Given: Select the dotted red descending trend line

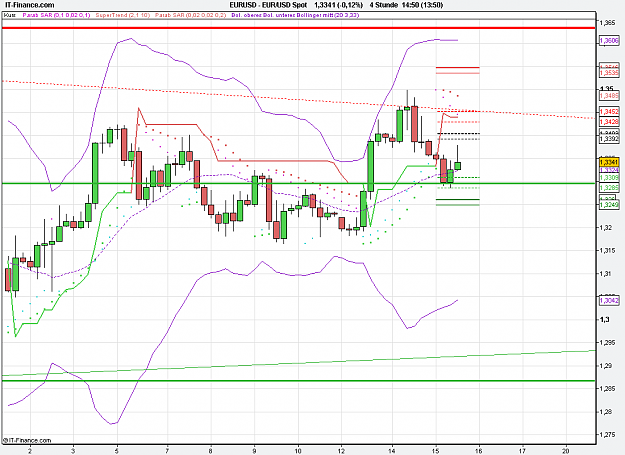Looking at the screenshot, I should (x=298, y=99).
